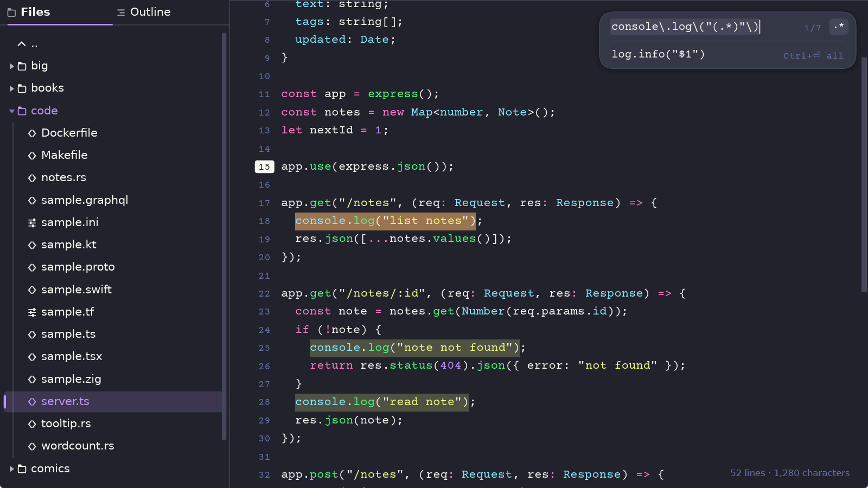The width and height of the screenshot is (868, 488).
Task: Click the books folder icon
Action: [x=22, y=88]
